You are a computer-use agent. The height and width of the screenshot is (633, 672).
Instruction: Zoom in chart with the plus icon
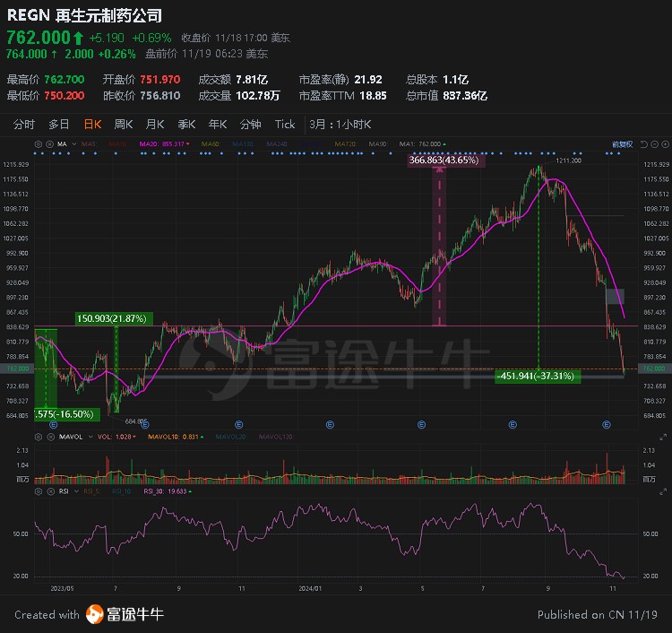pos(665,144)
